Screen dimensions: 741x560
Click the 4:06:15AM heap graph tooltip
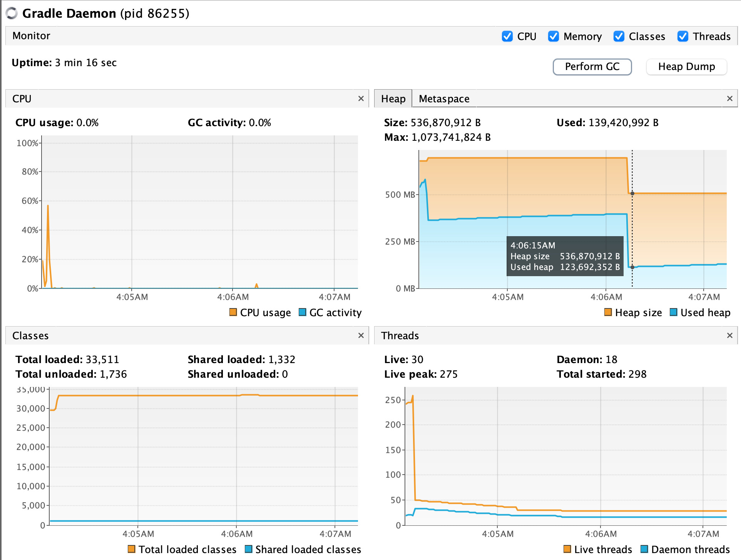point(565,256)
